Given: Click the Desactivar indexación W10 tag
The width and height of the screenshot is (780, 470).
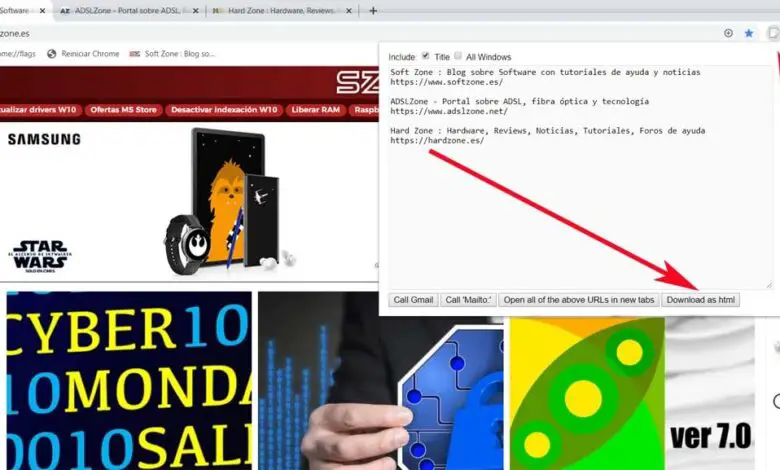Looking at the screenshot, I should pyautogui.click(x=224, y=110).
